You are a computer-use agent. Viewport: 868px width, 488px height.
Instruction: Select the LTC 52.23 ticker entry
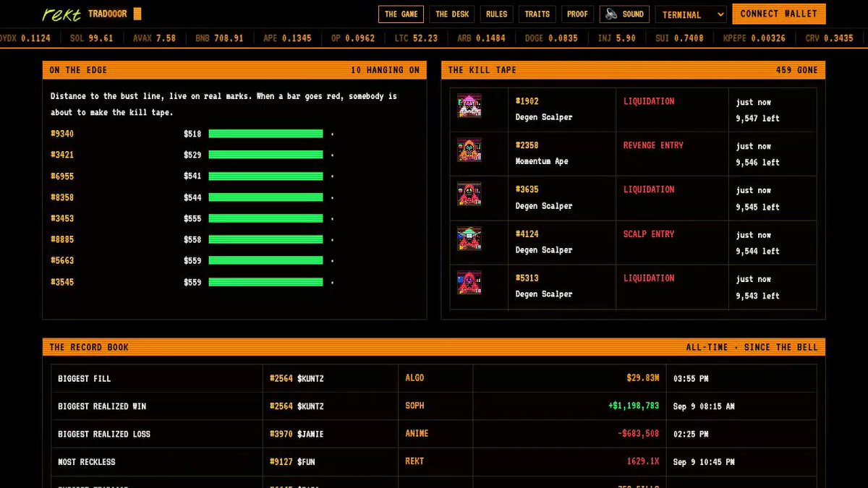(x=416, y=38)
